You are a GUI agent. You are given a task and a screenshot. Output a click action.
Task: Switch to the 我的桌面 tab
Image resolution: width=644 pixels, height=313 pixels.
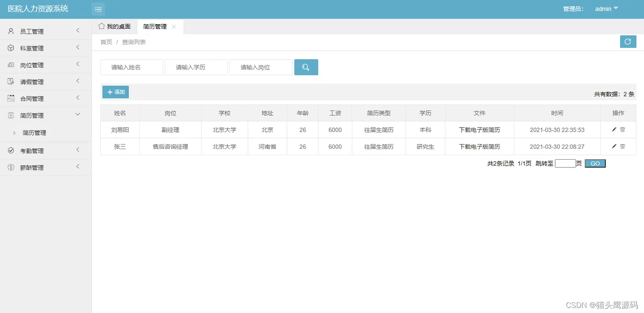tap(115, 27)
